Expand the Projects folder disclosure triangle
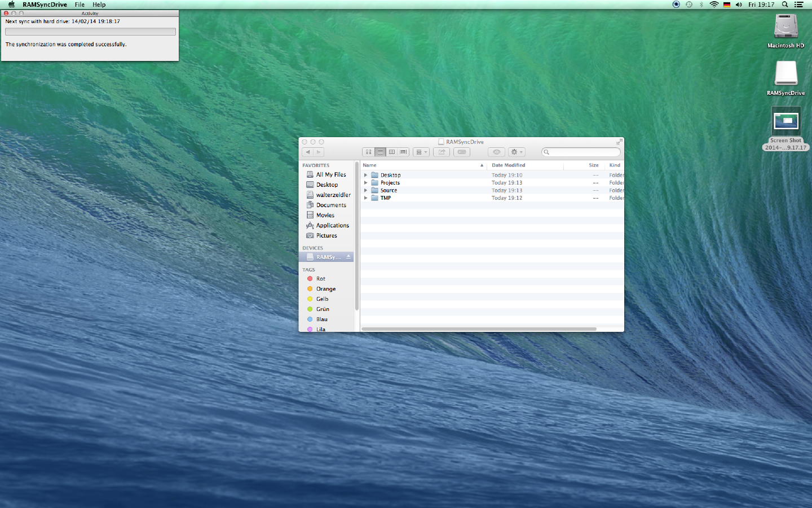 click(366, 183)
